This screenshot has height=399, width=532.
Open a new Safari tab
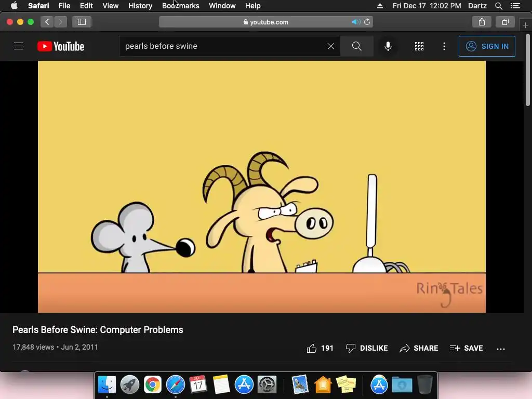[x=525, y=25]
